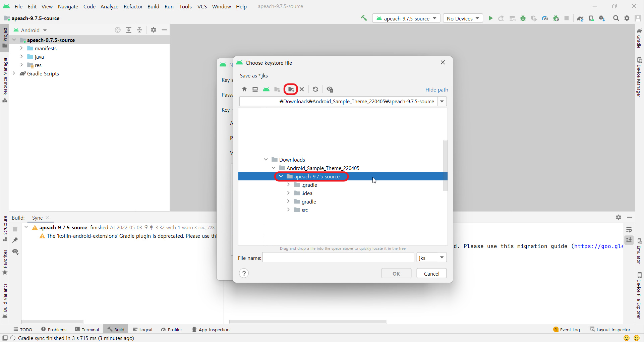
Task: Expand the manifests folder
Action: (x=21, y=48)
